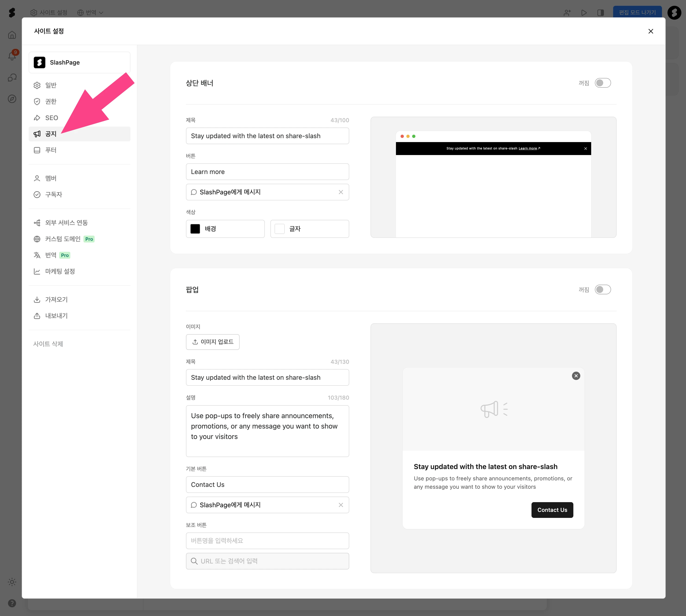
Task: Click the invite member icon in top bar
Action: (x=567, y=13)
